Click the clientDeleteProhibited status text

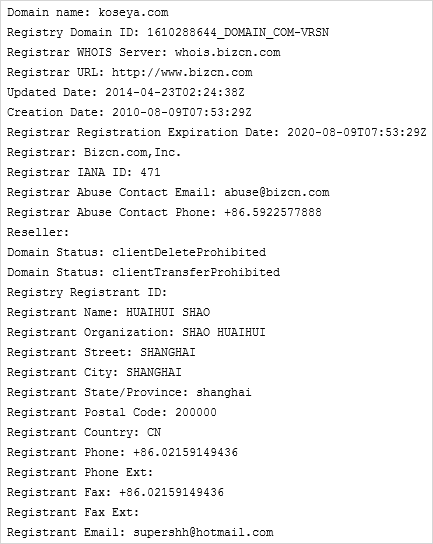(x=189, y=252)
